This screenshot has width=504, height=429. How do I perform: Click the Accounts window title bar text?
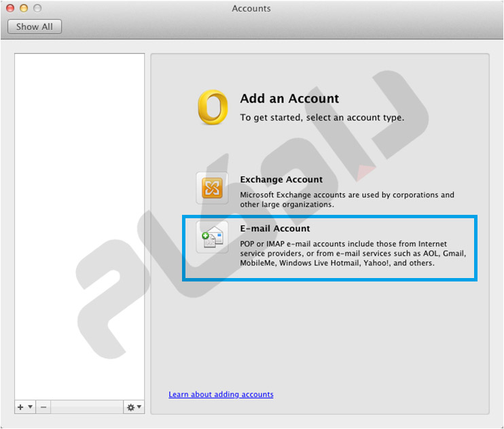(251, 9)
